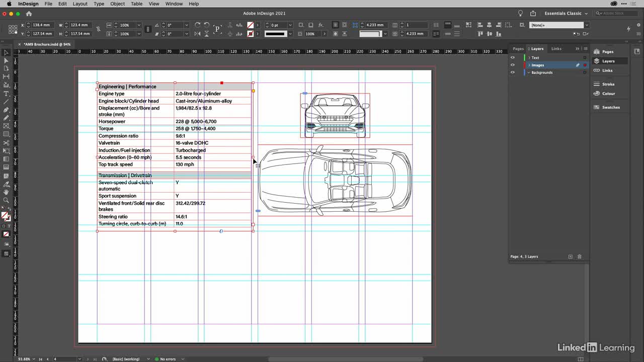Select the Gap tool
This screenshot has width=644, height=362.
click(x=6, y=77)
